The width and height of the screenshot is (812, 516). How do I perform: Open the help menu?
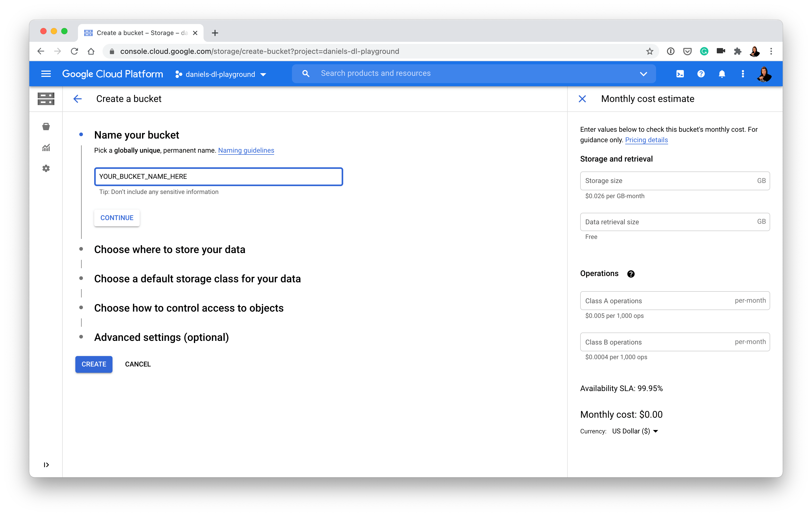(x=701, y=73)
